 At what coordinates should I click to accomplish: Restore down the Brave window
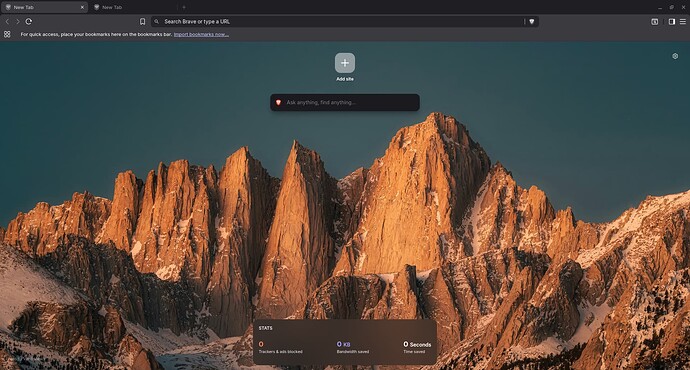point(672,7)
